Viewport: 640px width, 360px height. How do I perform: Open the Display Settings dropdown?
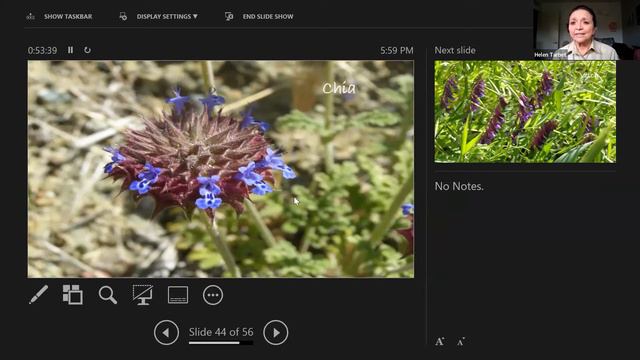(167, 16)
